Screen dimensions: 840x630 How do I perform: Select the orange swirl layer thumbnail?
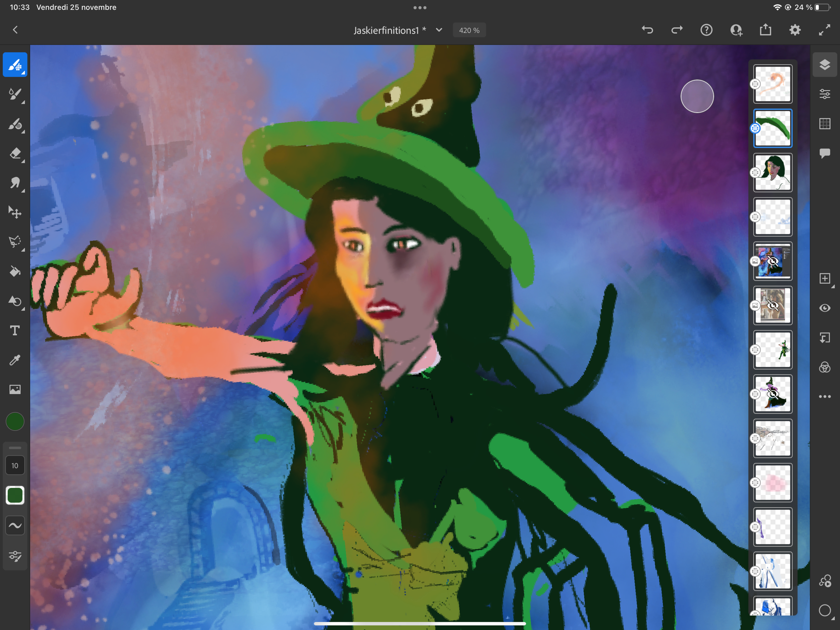[772, 84]
